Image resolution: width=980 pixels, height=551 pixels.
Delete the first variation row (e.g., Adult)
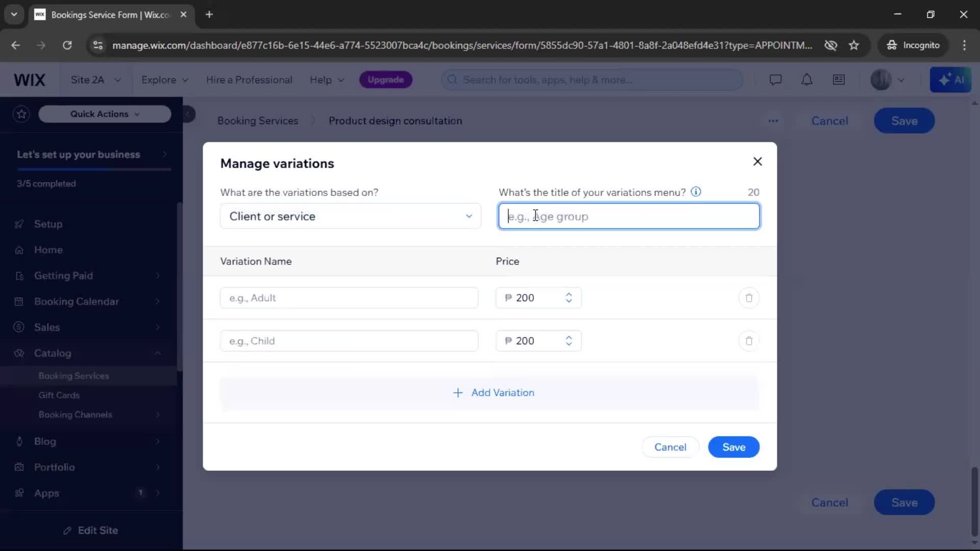[749, 298]
